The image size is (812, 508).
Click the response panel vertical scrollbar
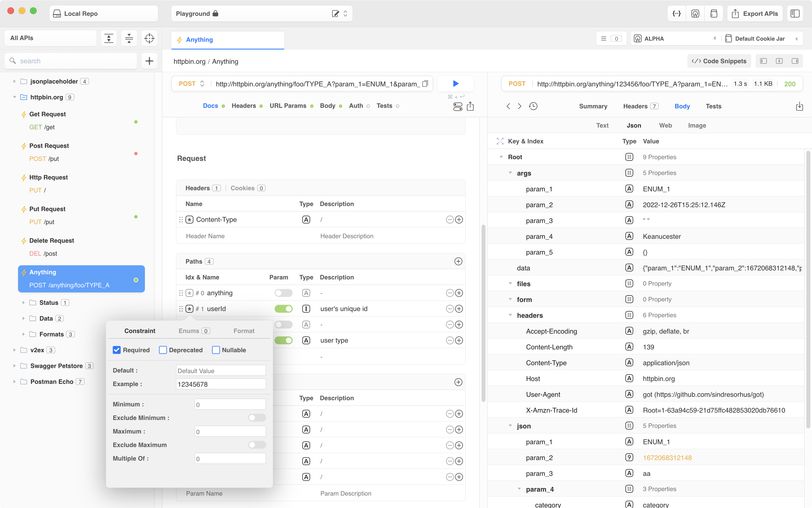808,289
